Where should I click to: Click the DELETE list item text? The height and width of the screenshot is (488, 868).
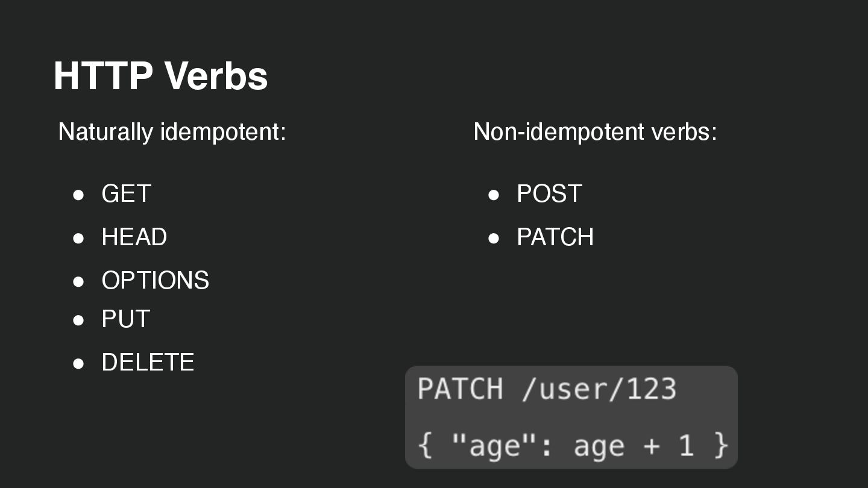coord(148,363)
